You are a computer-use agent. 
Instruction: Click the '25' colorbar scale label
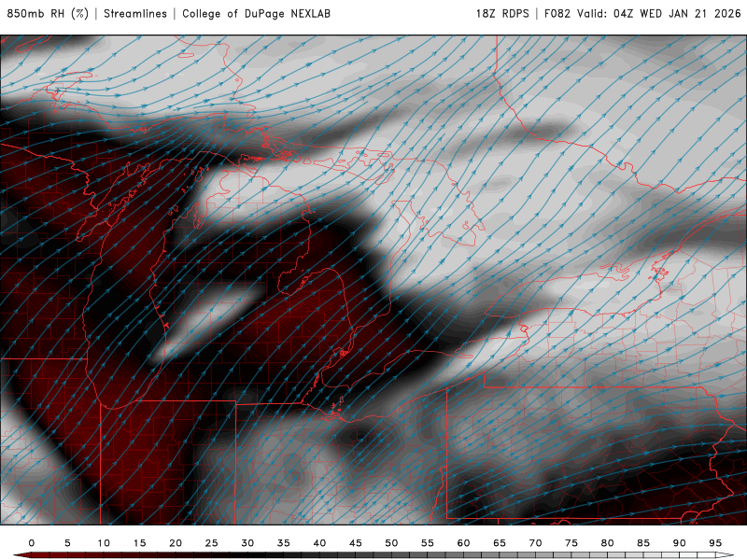tap(212, 543)
